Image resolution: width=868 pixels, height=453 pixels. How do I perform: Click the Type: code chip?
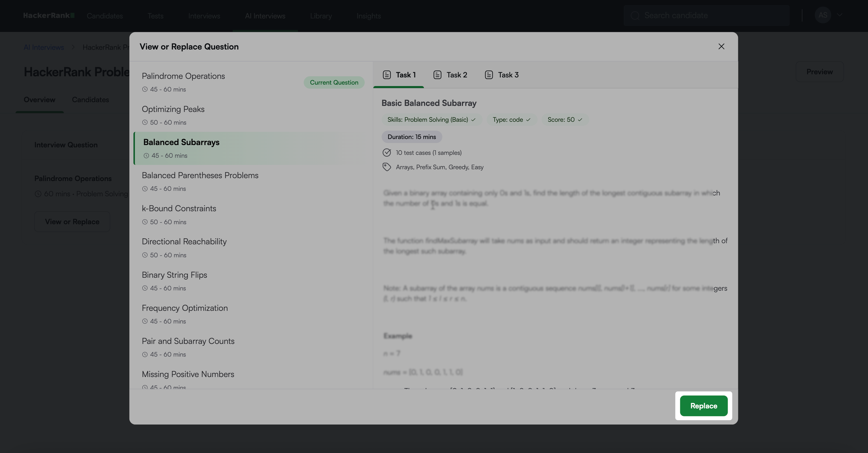511,120
